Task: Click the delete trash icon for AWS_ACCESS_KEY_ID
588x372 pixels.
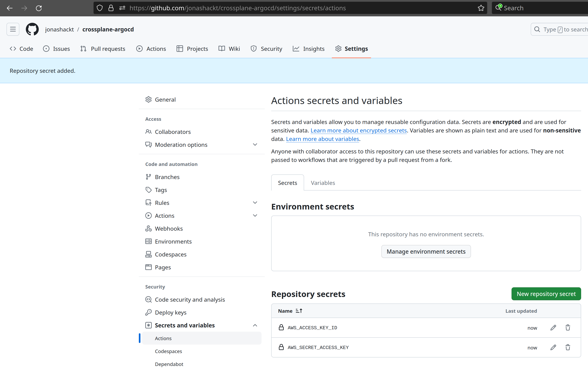Action: click(x=568, y=327)
